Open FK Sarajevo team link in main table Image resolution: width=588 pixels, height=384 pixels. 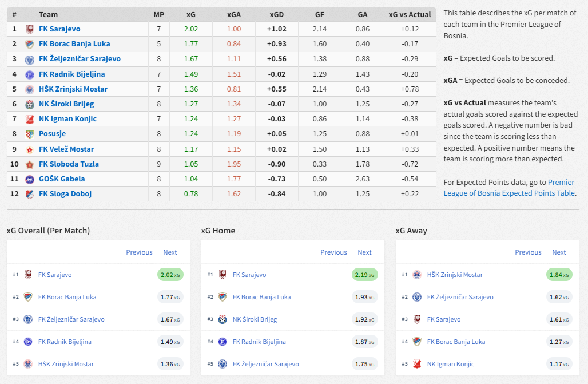59,29
